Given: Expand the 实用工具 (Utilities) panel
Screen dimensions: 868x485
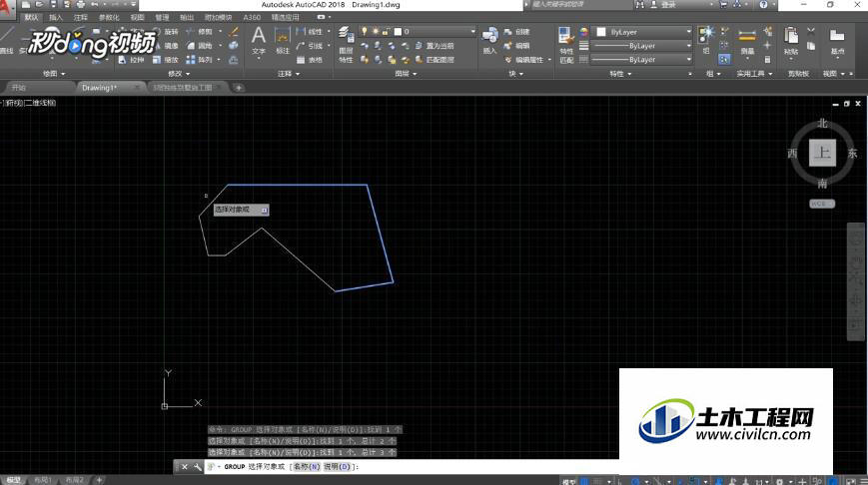Looking at the screenshot, I should [x=754, y=74].
